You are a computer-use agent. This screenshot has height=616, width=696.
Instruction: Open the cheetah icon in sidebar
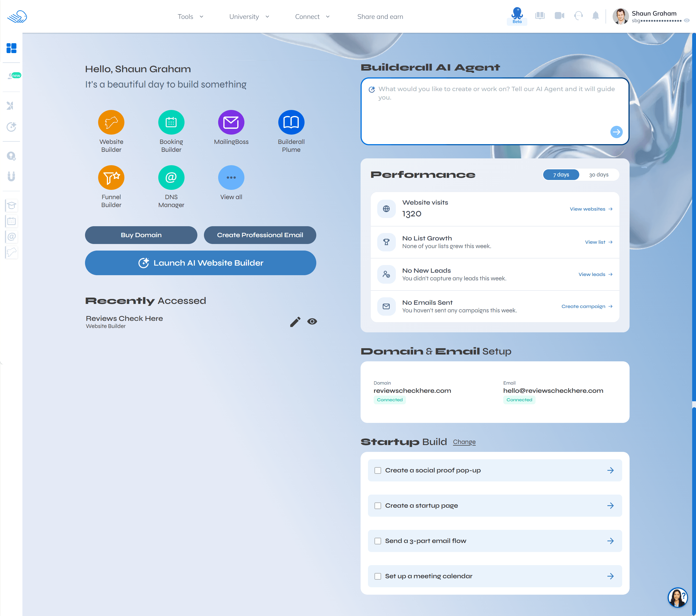pyautogui.click(x=11, y=252)
